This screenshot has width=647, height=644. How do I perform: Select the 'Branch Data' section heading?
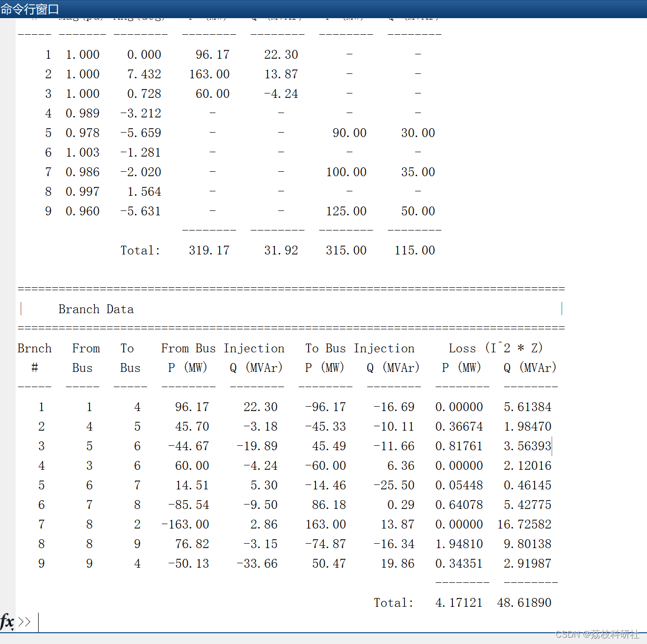[x=96, y=309]
